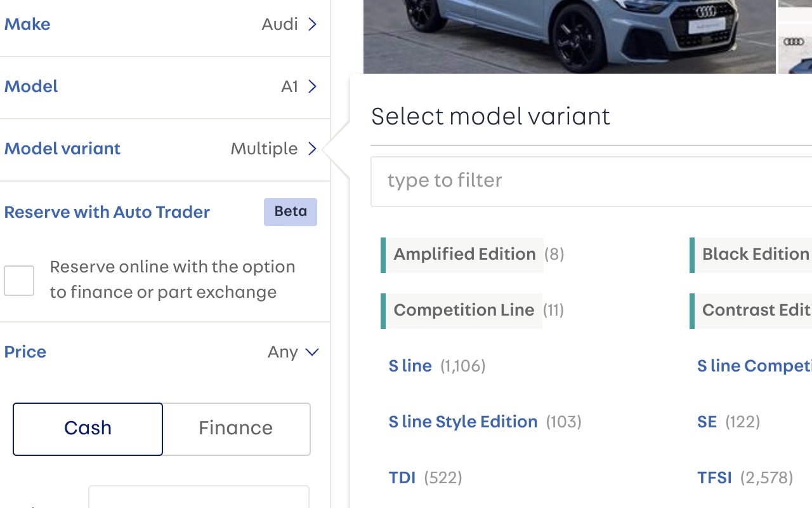
Task: Click the Model variant chevron arrow
Action: 312,149
